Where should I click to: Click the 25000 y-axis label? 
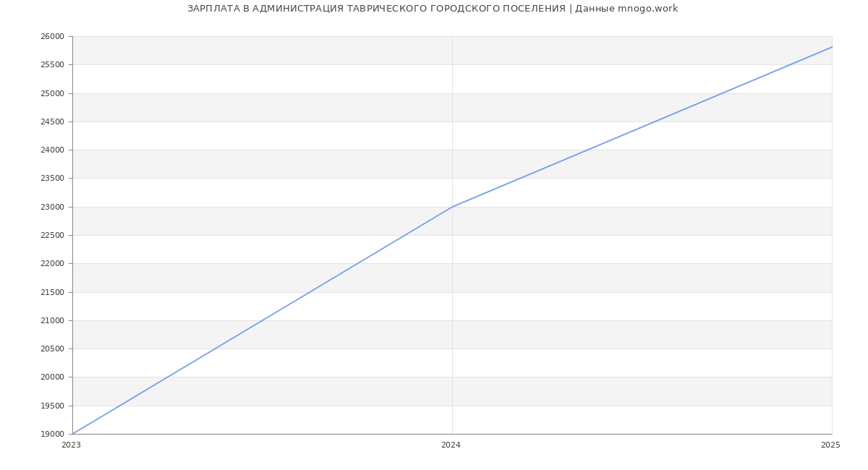pos(52,93)
